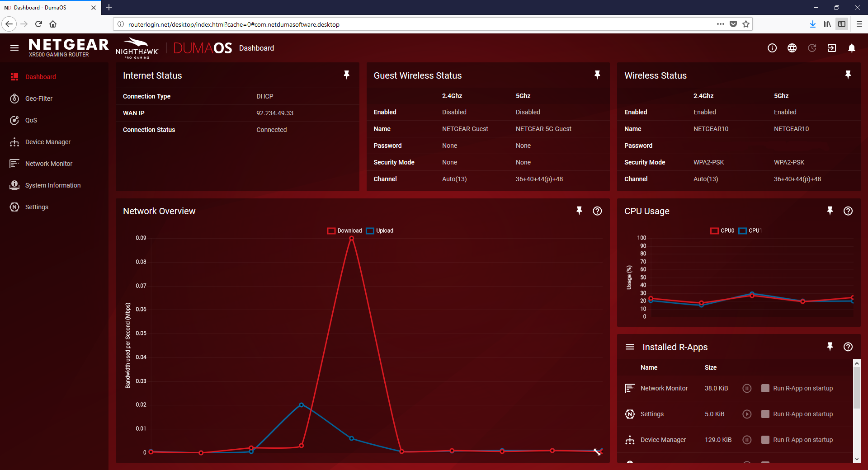The image size is (868, 470).
Task: Click the NETGEAR-5G-Guest network name
Action: [x=543, y=129]
